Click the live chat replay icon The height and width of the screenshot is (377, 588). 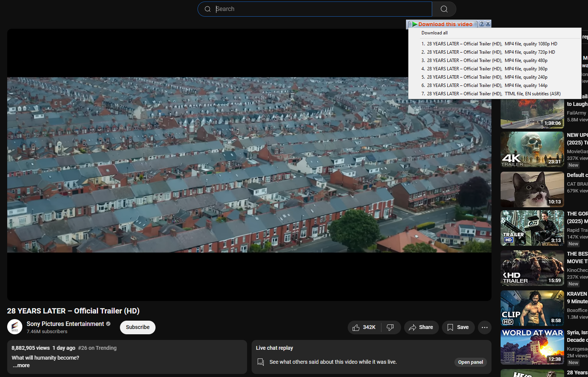click(x=261, y=362)
